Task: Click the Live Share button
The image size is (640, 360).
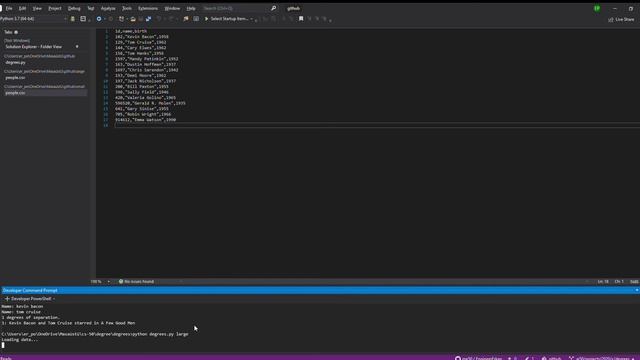Action: 621,19
